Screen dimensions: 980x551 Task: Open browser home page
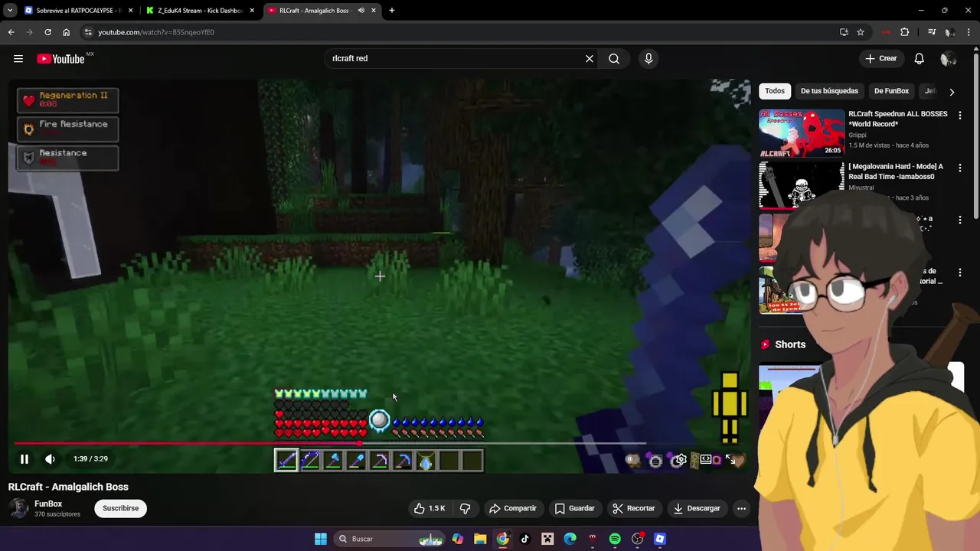[x=67, y=32]
